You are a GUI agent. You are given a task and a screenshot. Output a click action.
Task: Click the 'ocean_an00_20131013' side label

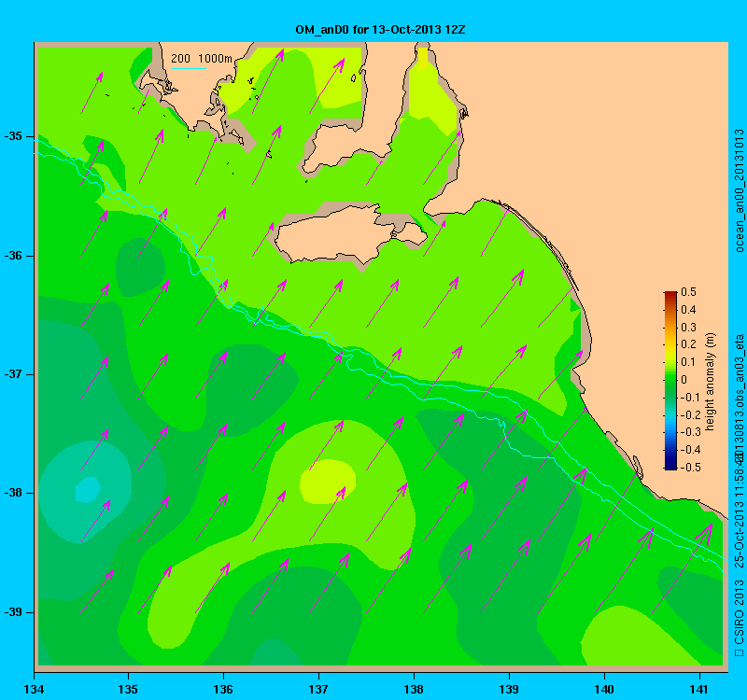click(x=739, y=190)
